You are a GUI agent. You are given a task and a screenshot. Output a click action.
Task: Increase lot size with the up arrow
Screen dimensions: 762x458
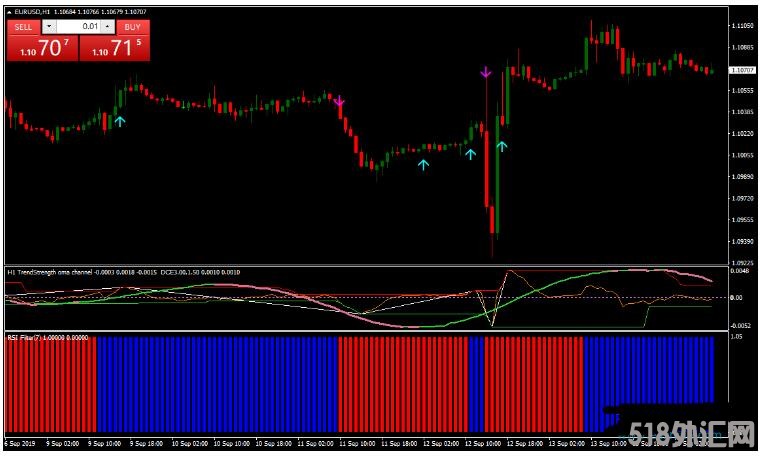109,27
